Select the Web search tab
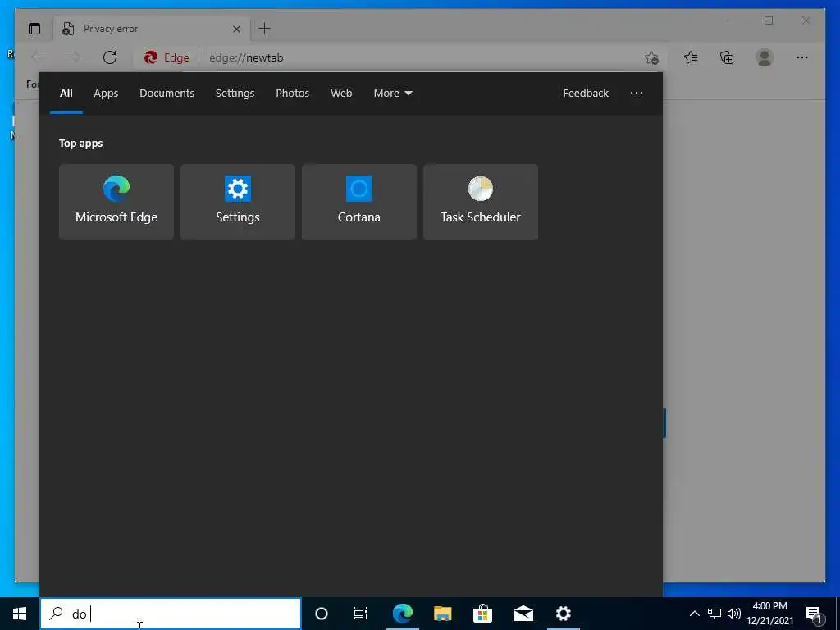The width and height of the screenshot is (840, 630). (341, 94)
